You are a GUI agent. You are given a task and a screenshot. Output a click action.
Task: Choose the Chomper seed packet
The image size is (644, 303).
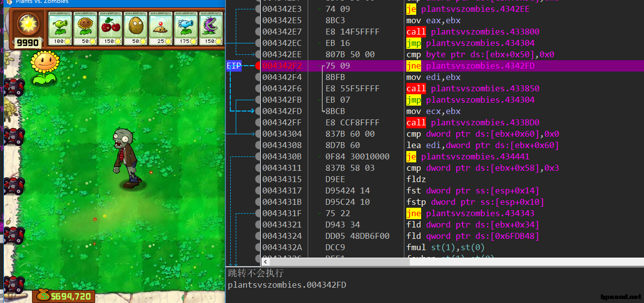[x=211, y=29]
